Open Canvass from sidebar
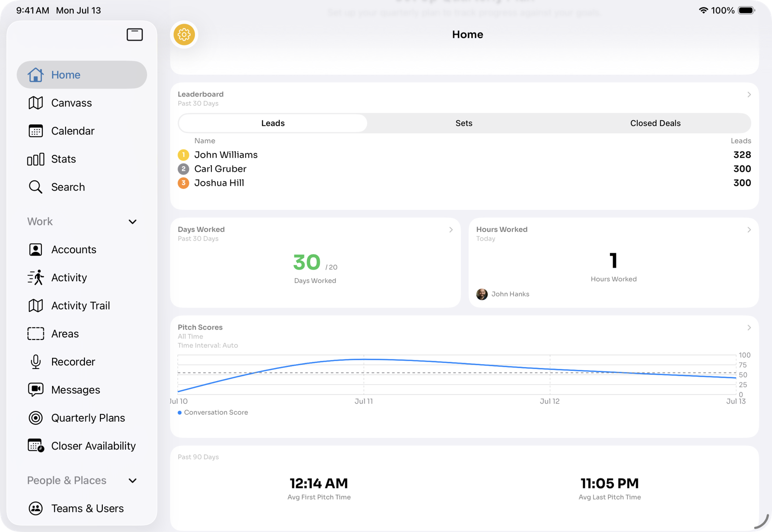The width and height of the screenshot is (772, 532). point(82,103)
